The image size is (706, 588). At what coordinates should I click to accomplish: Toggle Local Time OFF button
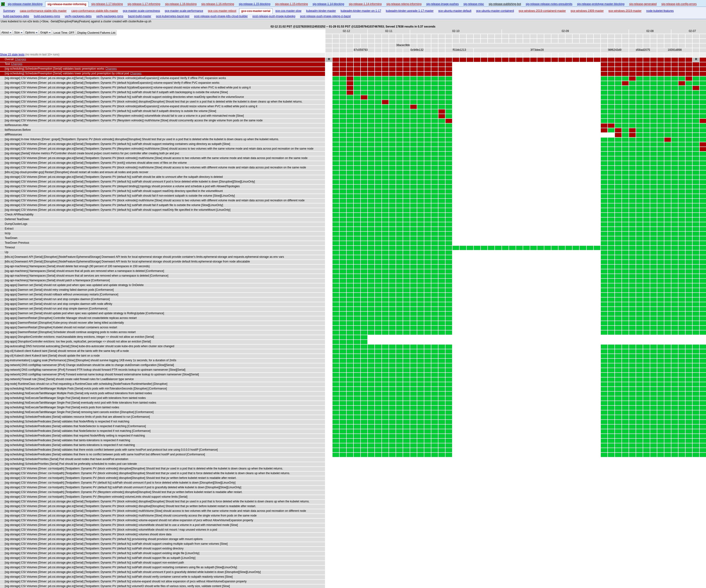pyautogui.click(x=64, y=33)
